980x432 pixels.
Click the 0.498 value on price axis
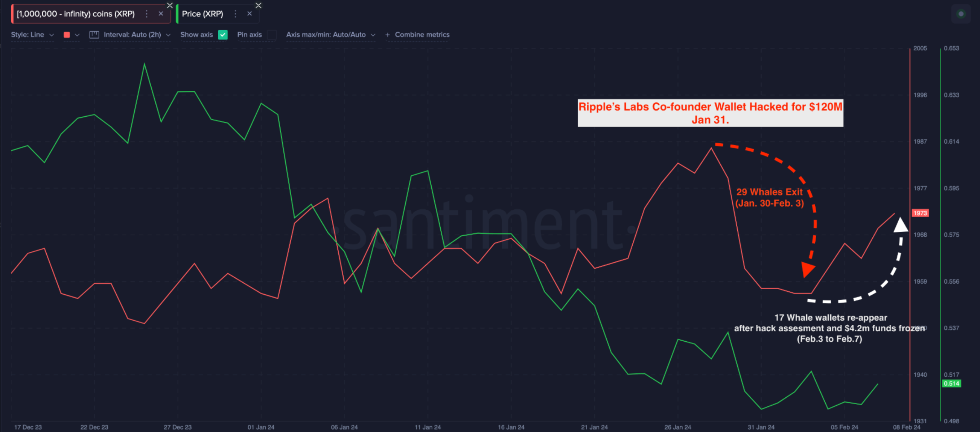click(951, 421)
